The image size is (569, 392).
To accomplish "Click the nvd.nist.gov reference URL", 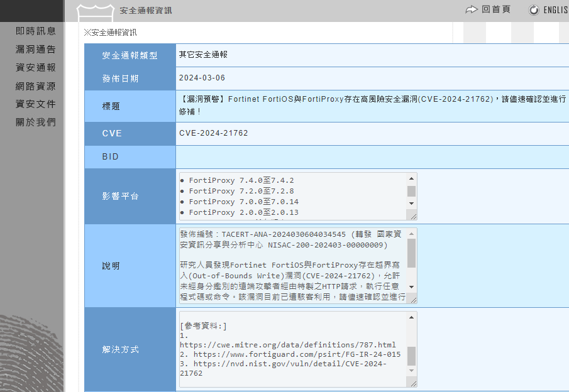I will (x=283, y=368).
